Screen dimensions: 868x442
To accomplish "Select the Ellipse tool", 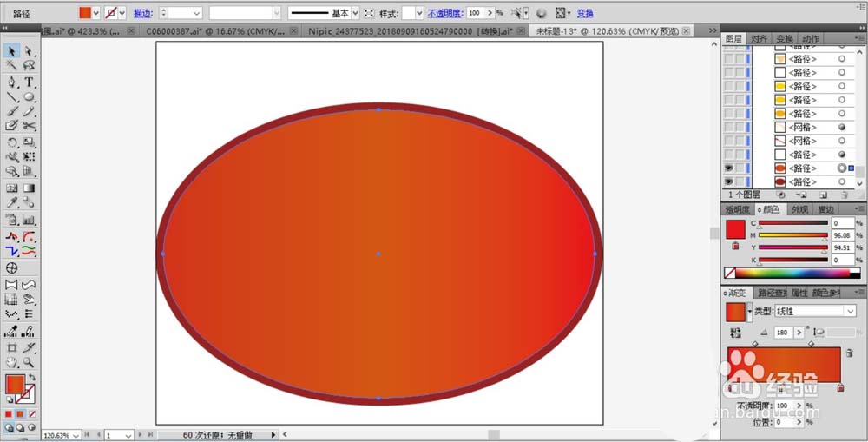I will click(x=30, y=97).
